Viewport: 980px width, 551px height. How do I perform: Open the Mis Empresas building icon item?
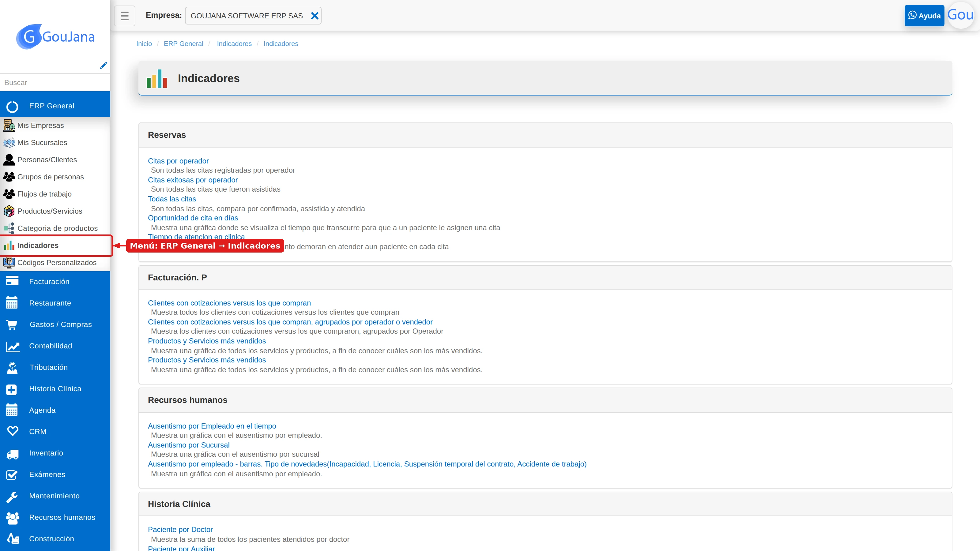pyautogui.click(x=9, y=125)
